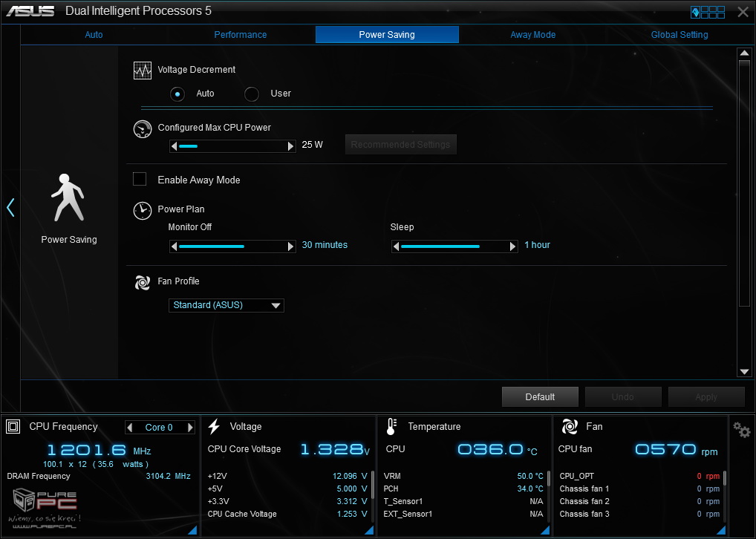Viewport: 756px width, 539px height.
Task: Click the +12V 12.096 V reading
Action: tap(350, 477)
